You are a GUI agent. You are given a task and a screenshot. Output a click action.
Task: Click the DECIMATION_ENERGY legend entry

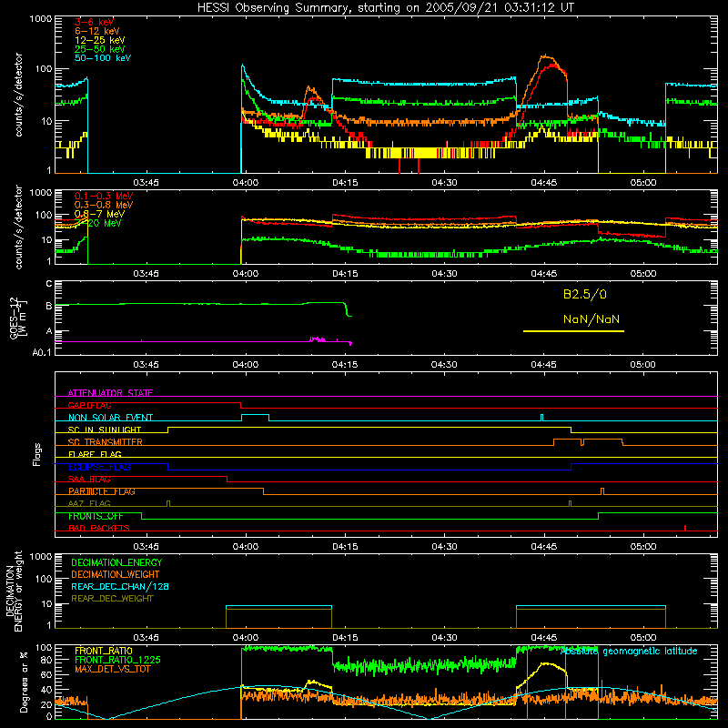tap(116, 562)
